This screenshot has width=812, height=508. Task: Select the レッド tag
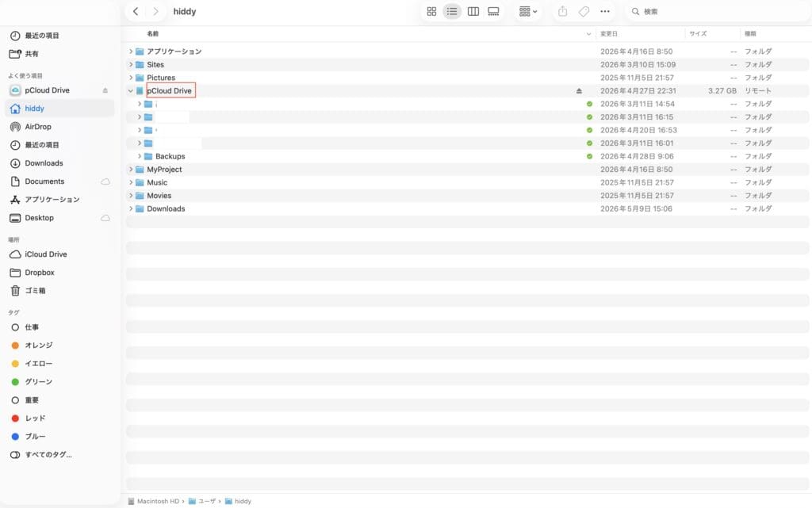click(35, 418)
